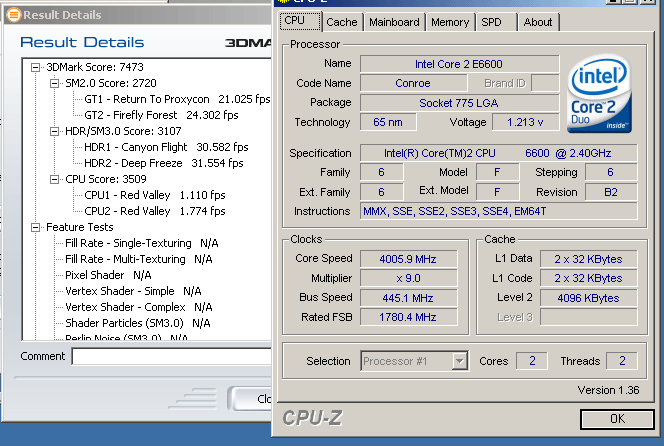
Task: Select Fill Rate - Multi-Texturing row
Action: [138, 259]
